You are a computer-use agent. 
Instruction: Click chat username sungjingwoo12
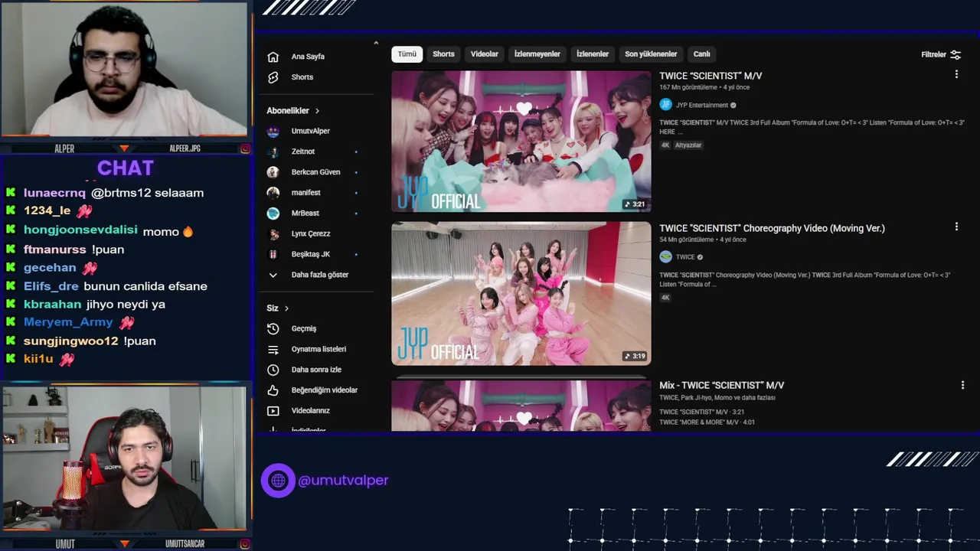pyautogui.click(x=71, y=341)
